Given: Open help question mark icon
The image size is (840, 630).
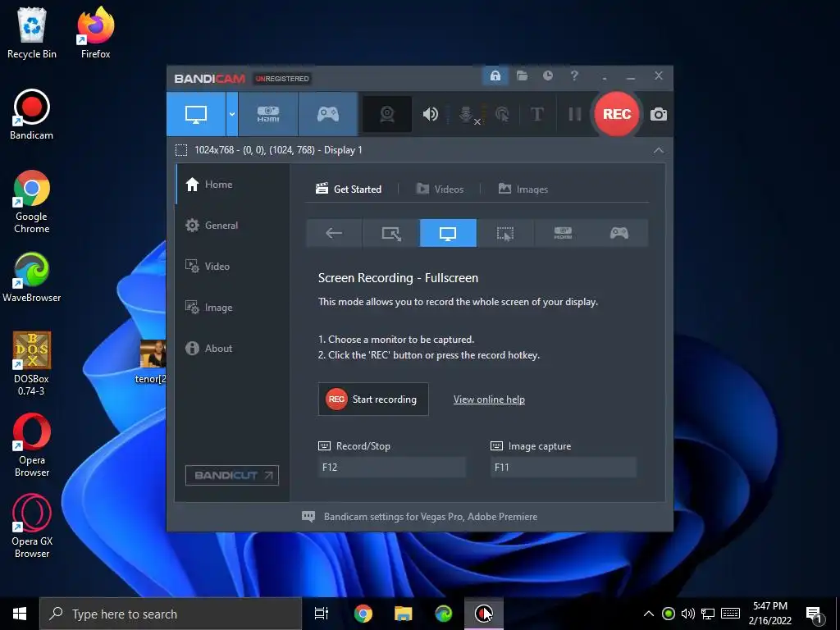Looking at the screenshot, I should coord(574,75).
